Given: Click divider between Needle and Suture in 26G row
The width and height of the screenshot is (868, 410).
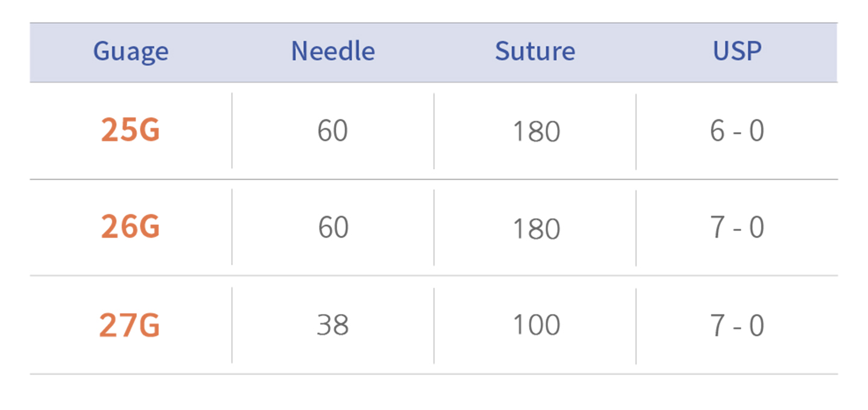Looking at the screenshot, I should (x=434, y=228).
